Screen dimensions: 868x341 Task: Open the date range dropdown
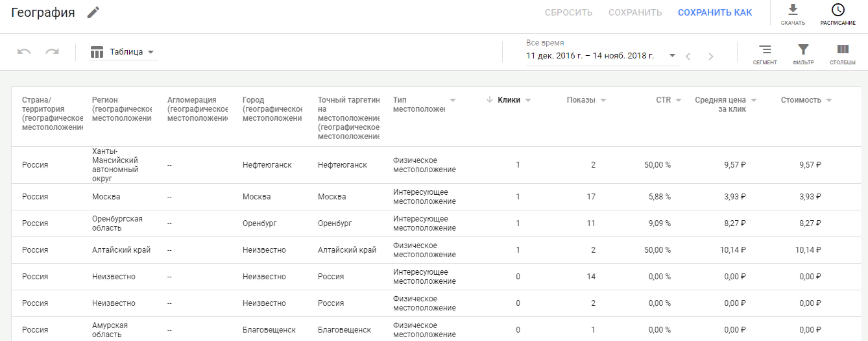click(672, 56)
